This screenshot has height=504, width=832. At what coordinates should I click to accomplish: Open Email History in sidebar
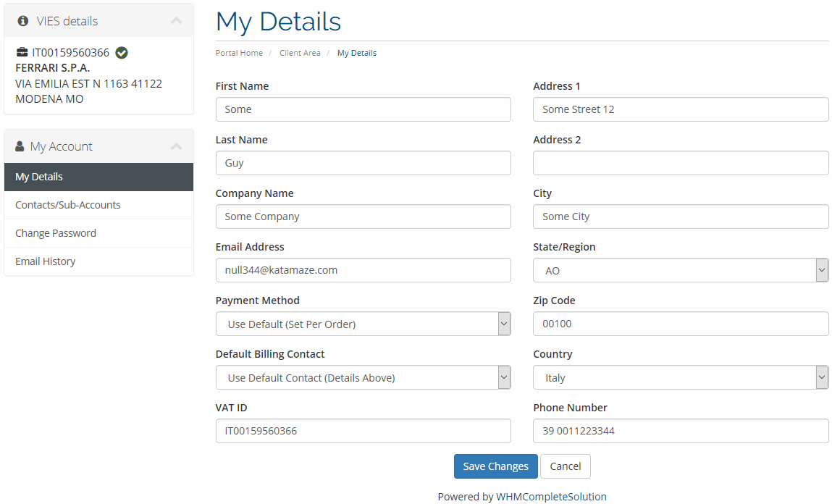pos(98,261)
